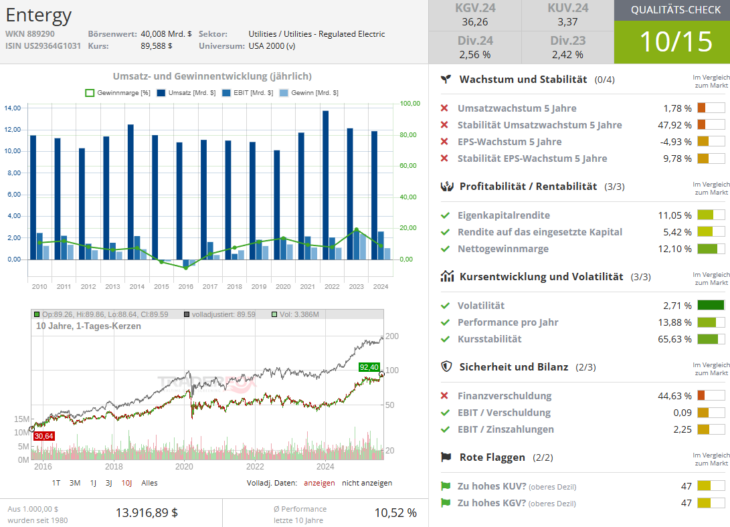Screen dimensions: 730x527
Task: Click the red X beside Stabilität Umsatzwachstum 5 Jahre
Action: (x=445, y=125)
